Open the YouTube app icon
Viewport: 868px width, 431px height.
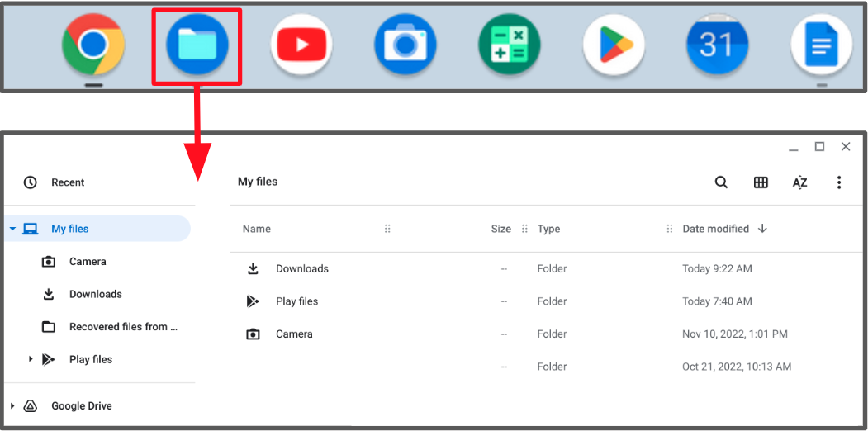click(301, 45)
